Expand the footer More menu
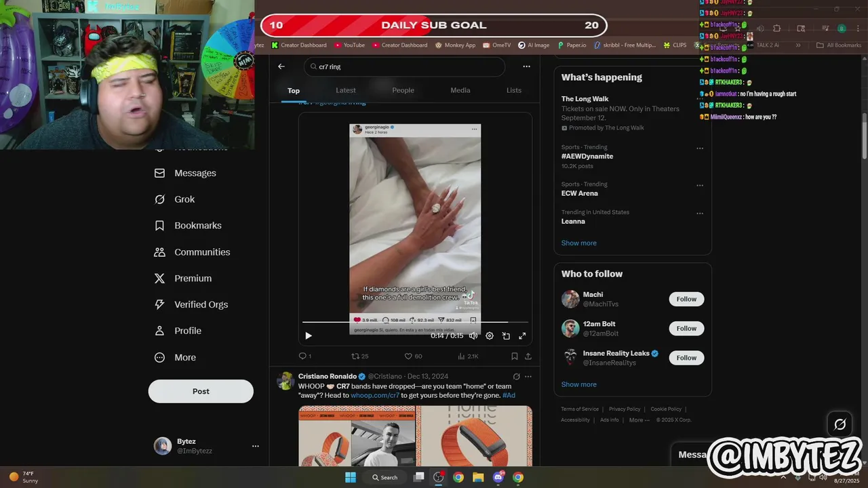The width and height of the screenshot is (868, 488). click(x=639, y=420)
